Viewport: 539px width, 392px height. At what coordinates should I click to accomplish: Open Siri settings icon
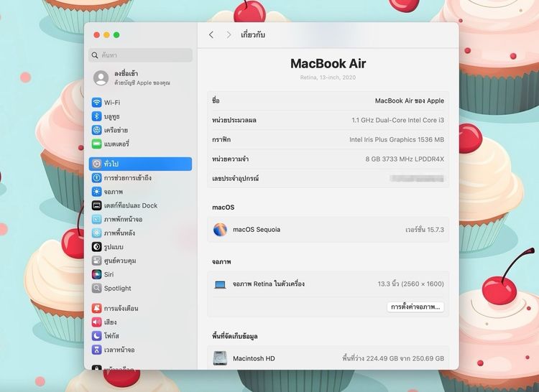(96, 274)
